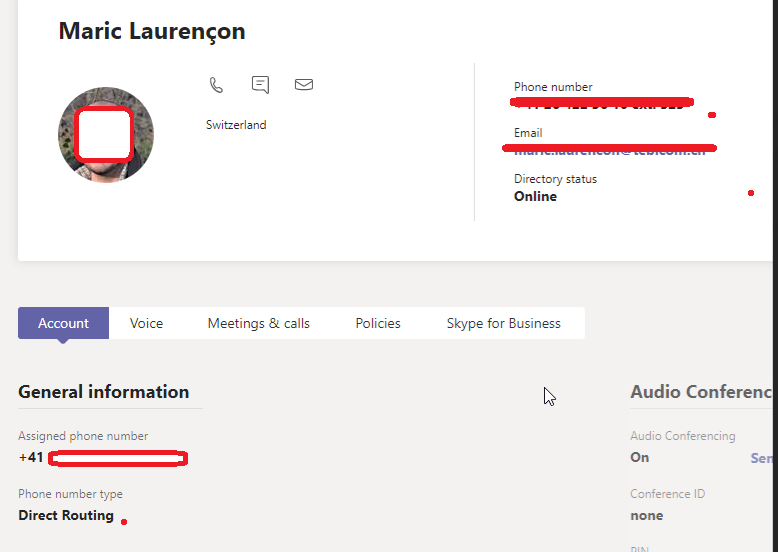The image size is (778, 552).
Task: Click the Conference ID value none
Action: click(646, 516)
